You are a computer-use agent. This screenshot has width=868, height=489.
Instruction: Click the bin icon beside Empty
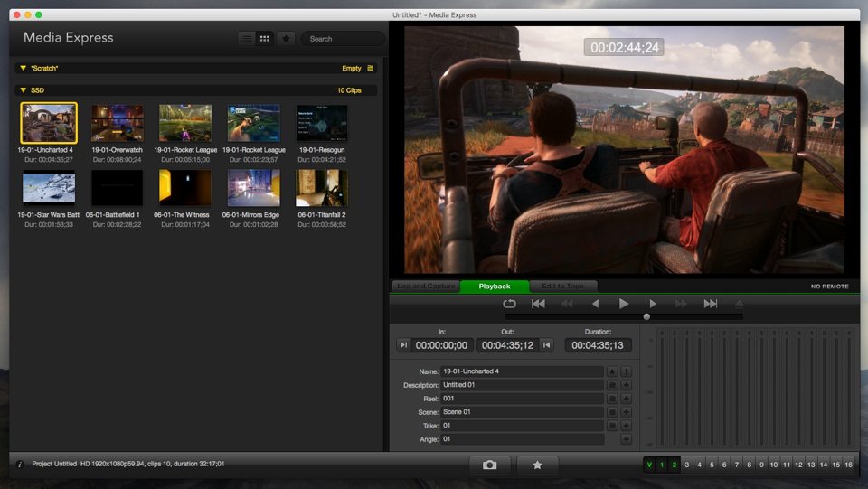click(x=371, y=68)
